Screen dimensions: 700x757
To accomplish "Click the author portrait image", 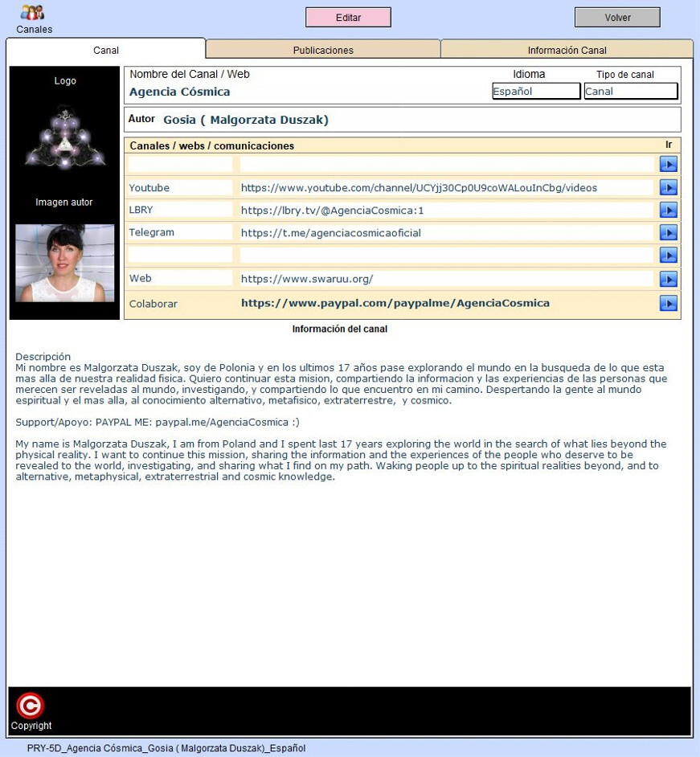I will (64, 263).
